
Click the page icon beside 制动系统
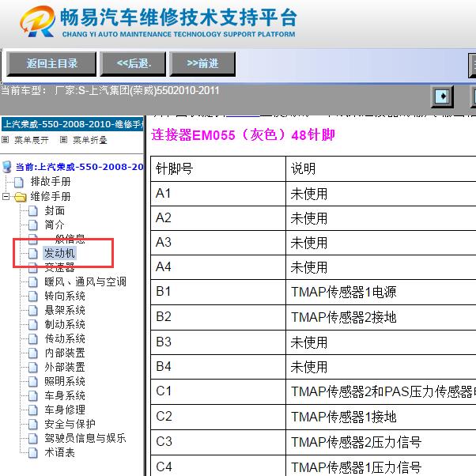point(32,324)
